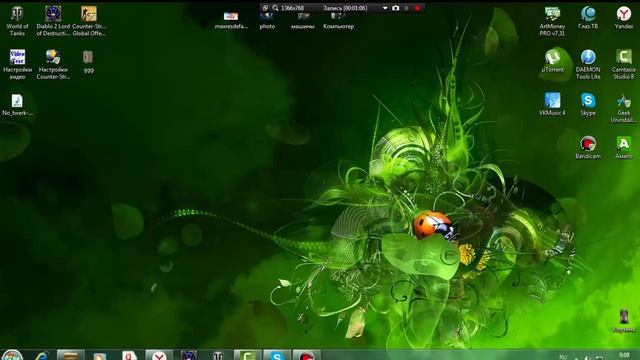Image resolution: width=640 pixels, height=360 pixels.
Task: Open the file explorer taskbar button
Action: pos(71,355)
